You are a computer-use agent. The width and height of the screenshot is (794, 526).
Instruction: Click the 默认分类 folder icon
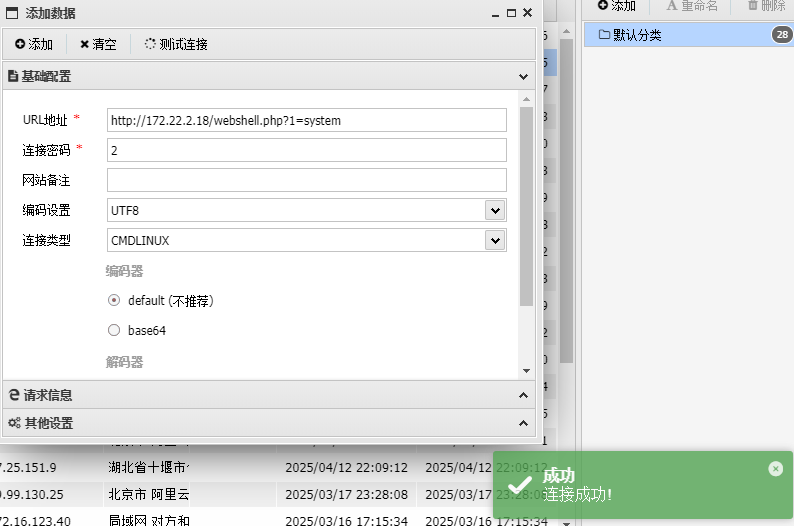[604, 35]
